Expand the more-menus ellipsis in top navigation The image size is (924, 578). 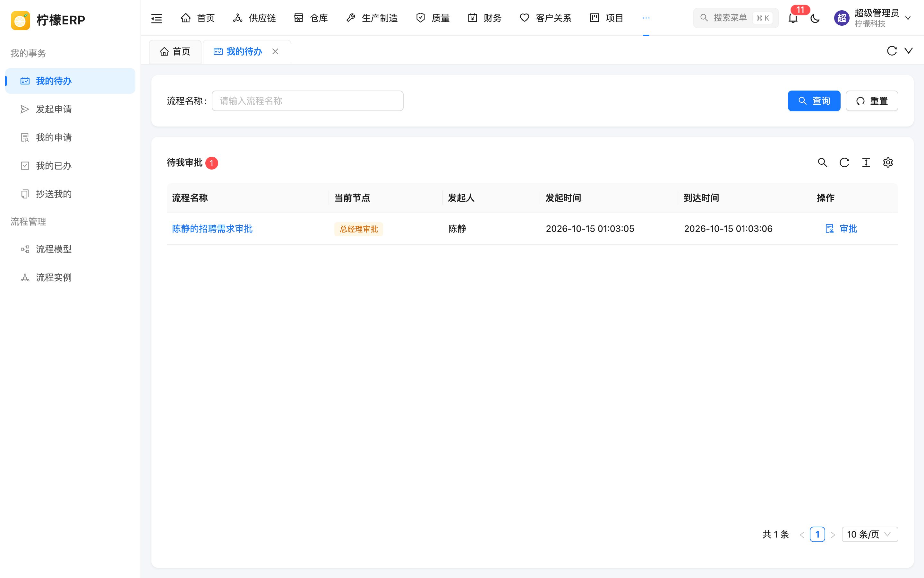pyautogui.click(x=646, y=18)
